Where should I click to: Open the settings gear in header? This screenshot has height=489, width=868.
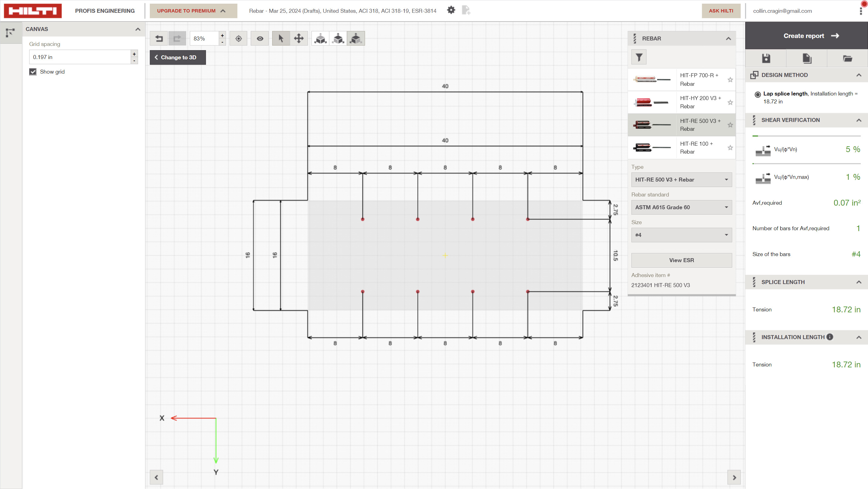click(x=451, y=10)
